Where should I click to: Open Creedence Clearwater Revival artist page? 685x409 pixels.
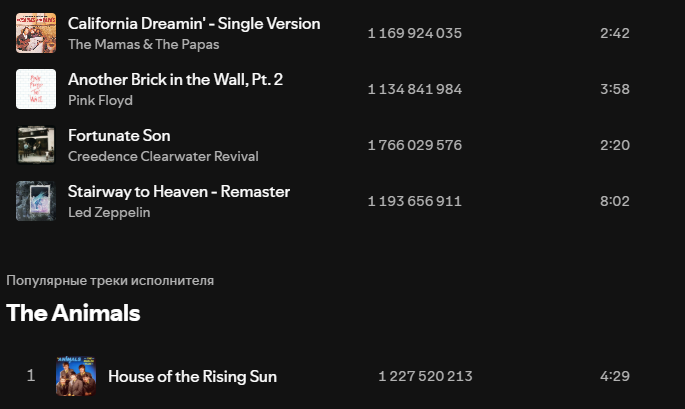[x=163, y=156]
